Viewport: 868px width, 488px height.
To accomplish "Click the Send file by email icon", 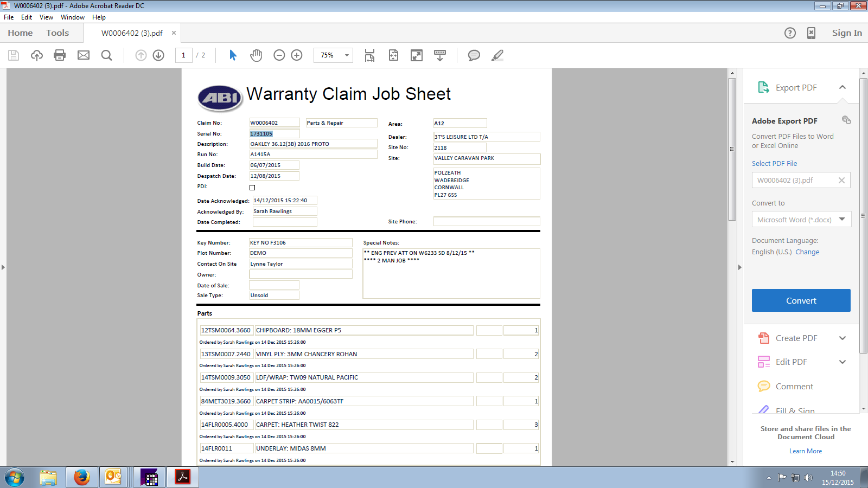I will [84, 55].
